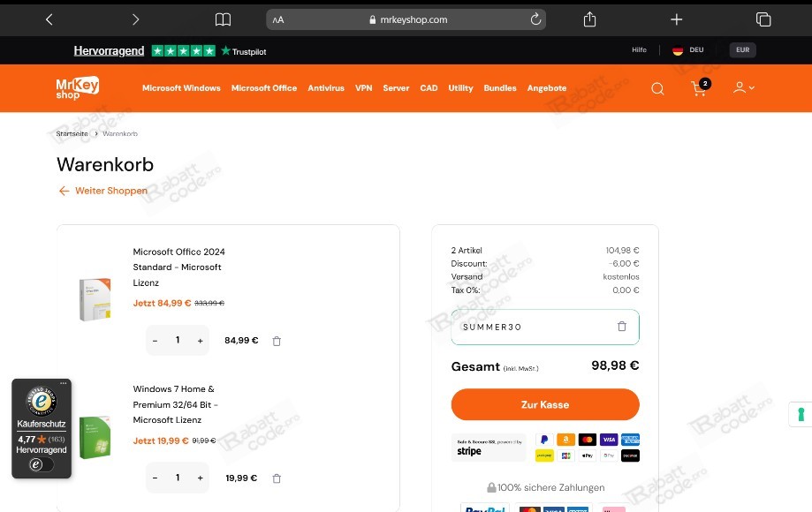The height and width of the screenshot is (512, 812).
Task: Click the American Express payment icon
Action: (630, 440)
